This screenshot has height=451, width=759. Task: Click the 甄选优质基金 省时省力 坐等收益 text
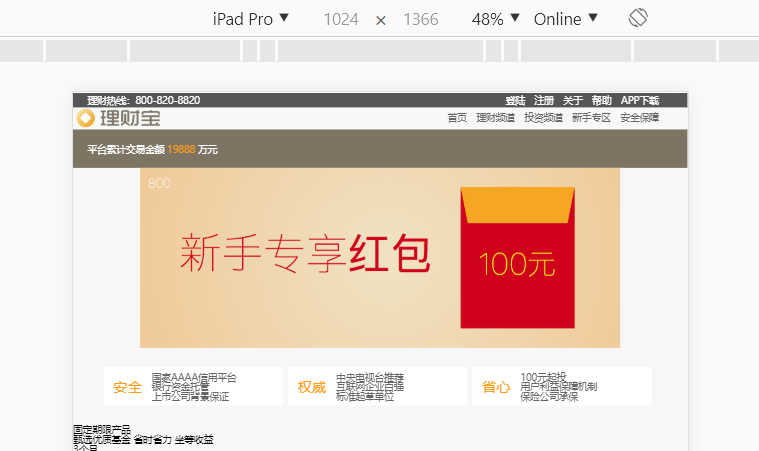click(x=143, y=439)
